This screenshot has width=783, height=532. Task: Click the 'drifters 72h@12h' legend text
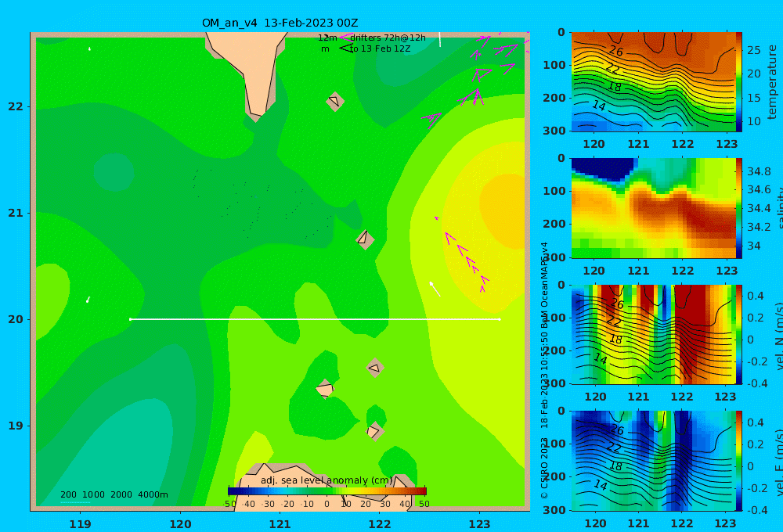coord(388,38)
